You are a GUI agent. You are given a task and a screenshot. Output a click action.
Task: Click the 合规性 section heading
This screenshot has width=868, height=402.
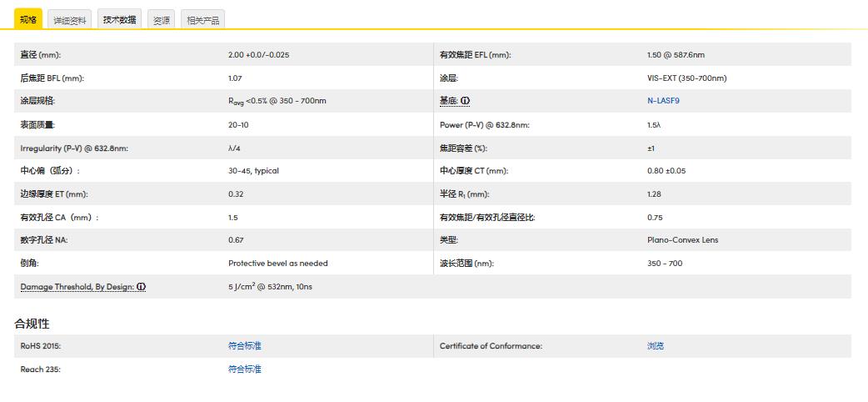32,323
